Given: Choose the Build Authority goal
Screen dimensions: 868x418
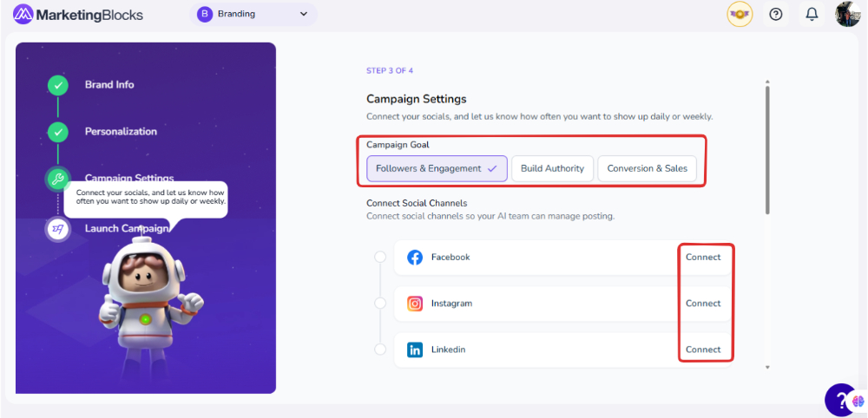Looking at the screenshot, I should tap(552, 168).
